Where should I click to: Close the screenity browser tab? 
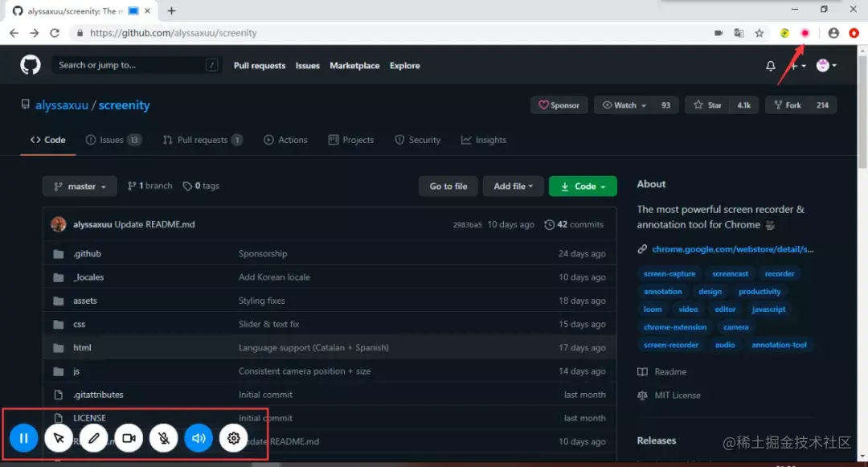click(147, 11)
